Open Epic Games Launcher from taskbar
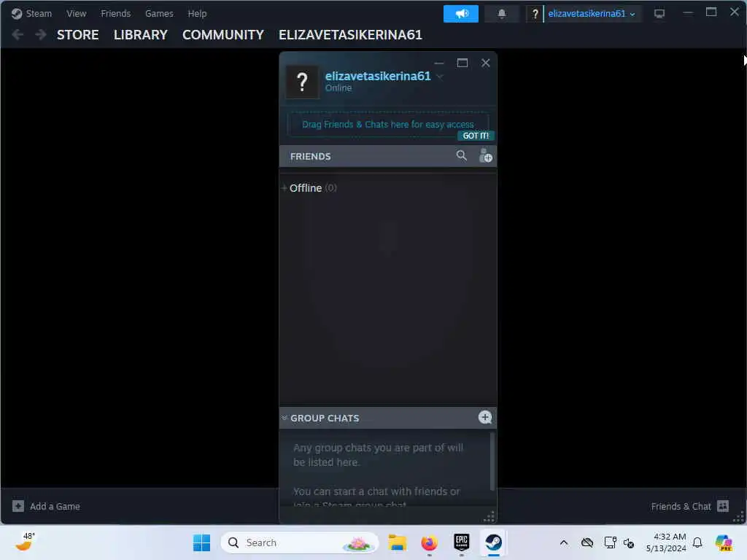Screen dimensions: 747x560 point(461,542)
